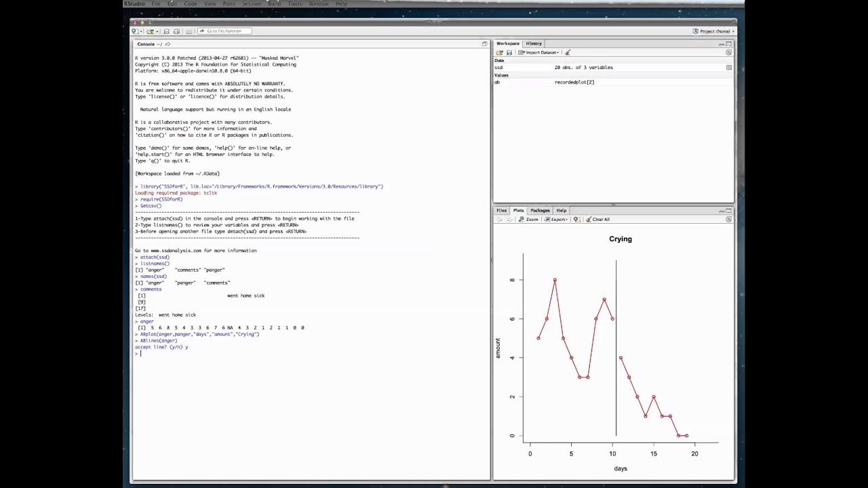Click Clear All plots button

(x=598, y=220)
